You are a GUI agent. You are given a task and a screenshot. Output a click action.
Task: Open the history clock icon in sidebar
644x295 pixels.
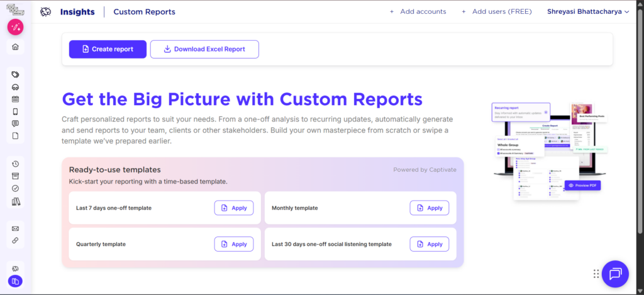(x=15, y=164)
